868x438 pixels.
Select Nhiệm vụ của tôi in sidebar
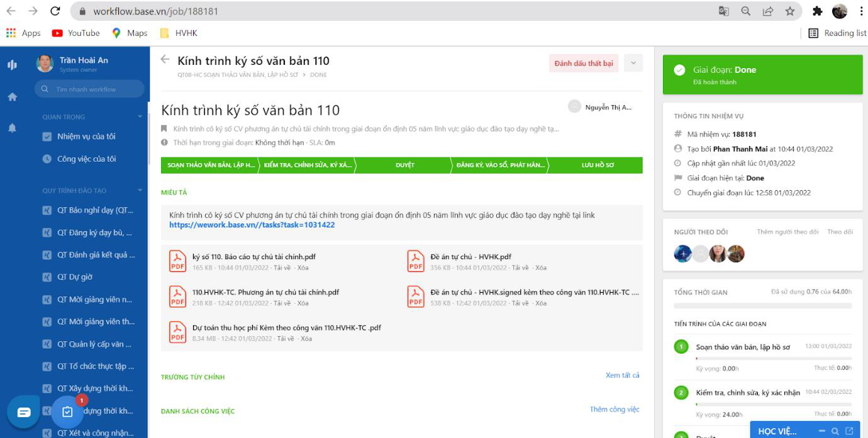pos(86,137)
